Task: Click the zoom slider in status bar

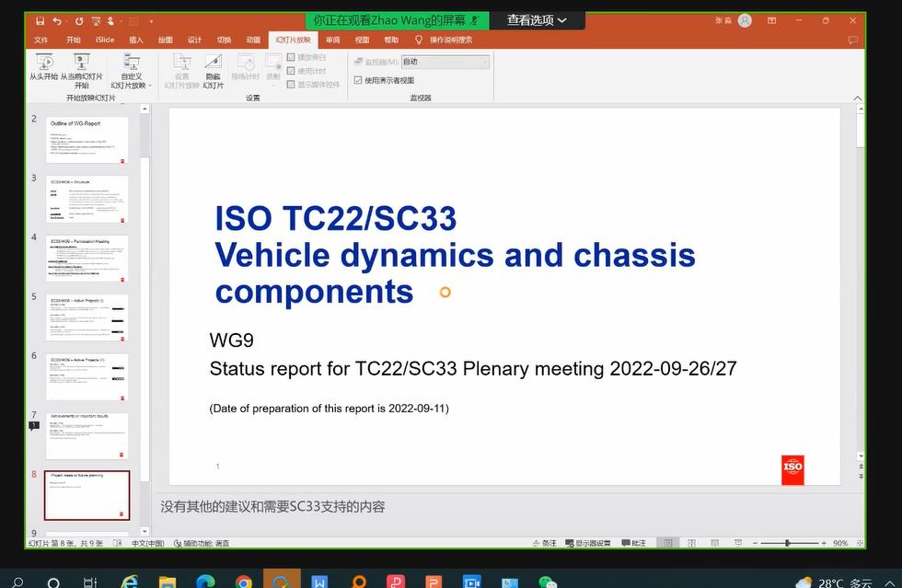Action: (788, 543)
